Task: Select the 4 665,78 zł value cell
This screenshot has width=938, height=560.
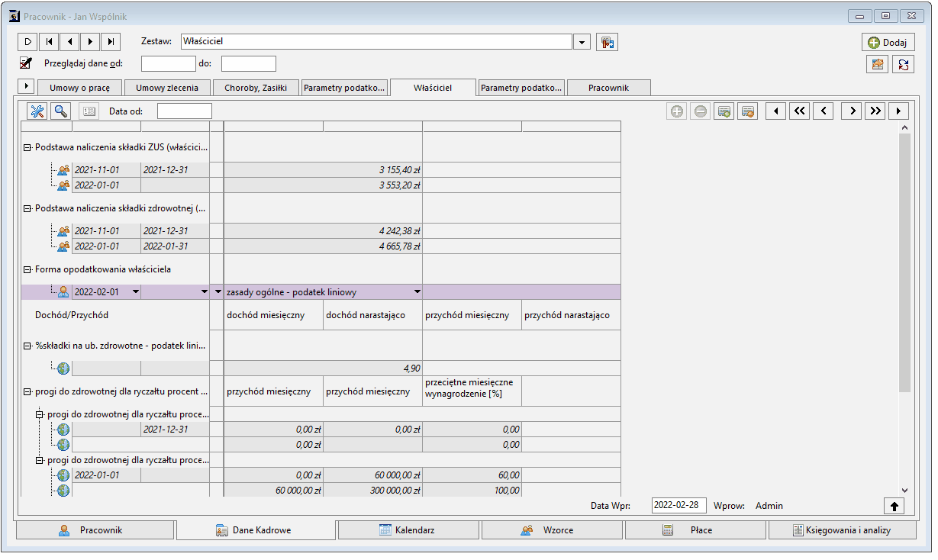Action: (x=323, y=246)
